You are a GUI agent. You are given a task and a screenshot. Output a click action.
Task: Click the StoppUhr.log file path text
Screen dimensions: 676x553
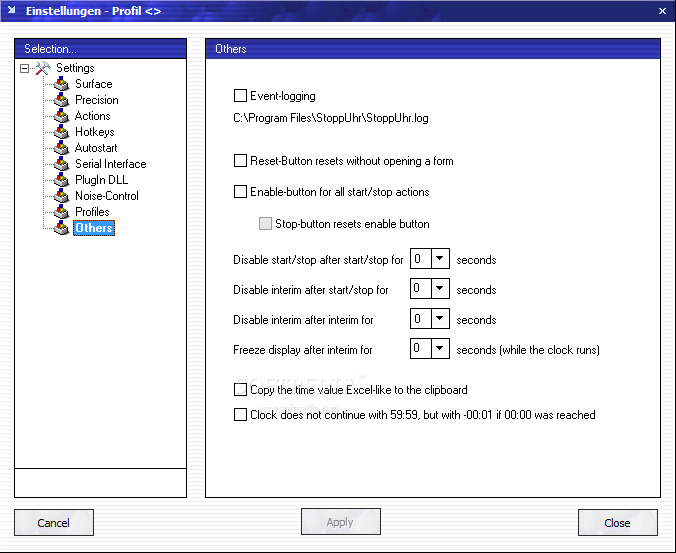(331, 118)
